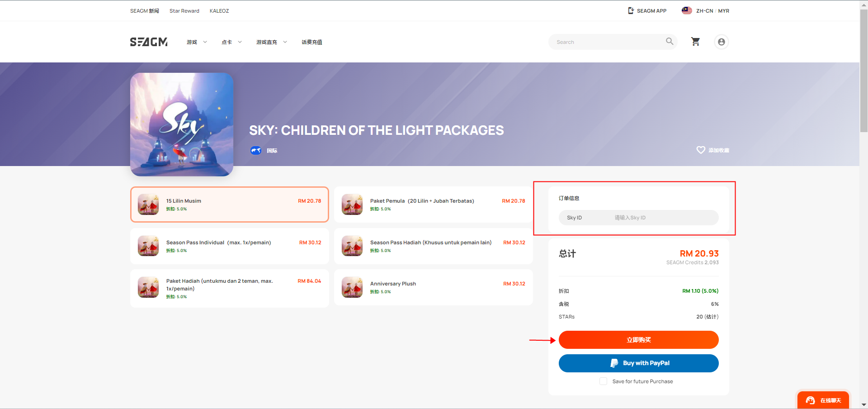Check Save for future Purchase box
Image resolution: width=868 pixels, height=409 pixels.
tap(603, 381)
